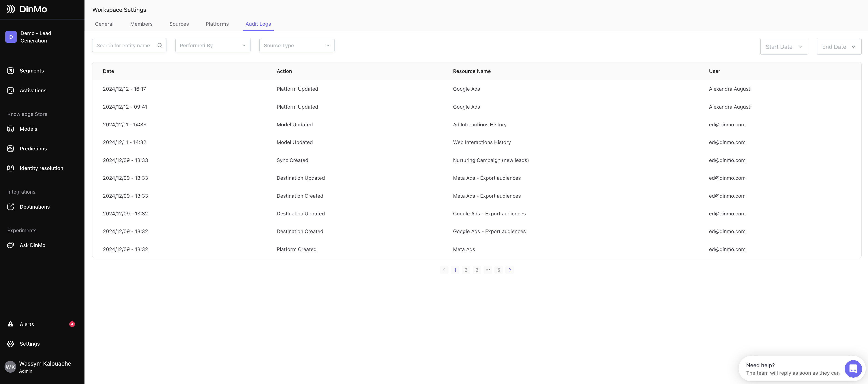Open the help chat bubble button
The width and height of the screenshot is (868, 384).
tap(853, 369)
